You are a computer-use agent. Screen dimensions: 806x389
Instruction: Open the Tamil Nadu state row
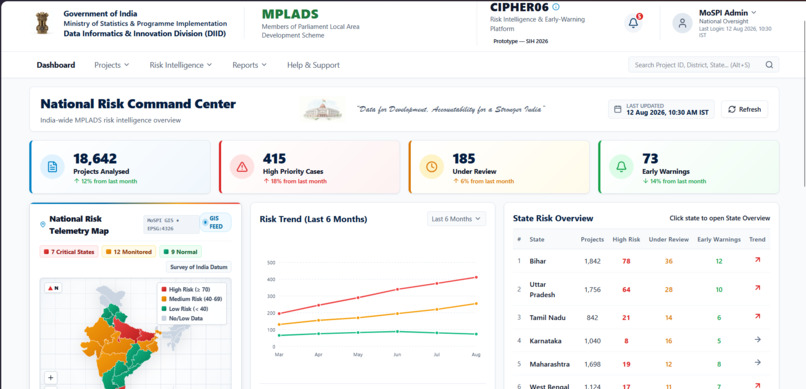coord(642,318)
